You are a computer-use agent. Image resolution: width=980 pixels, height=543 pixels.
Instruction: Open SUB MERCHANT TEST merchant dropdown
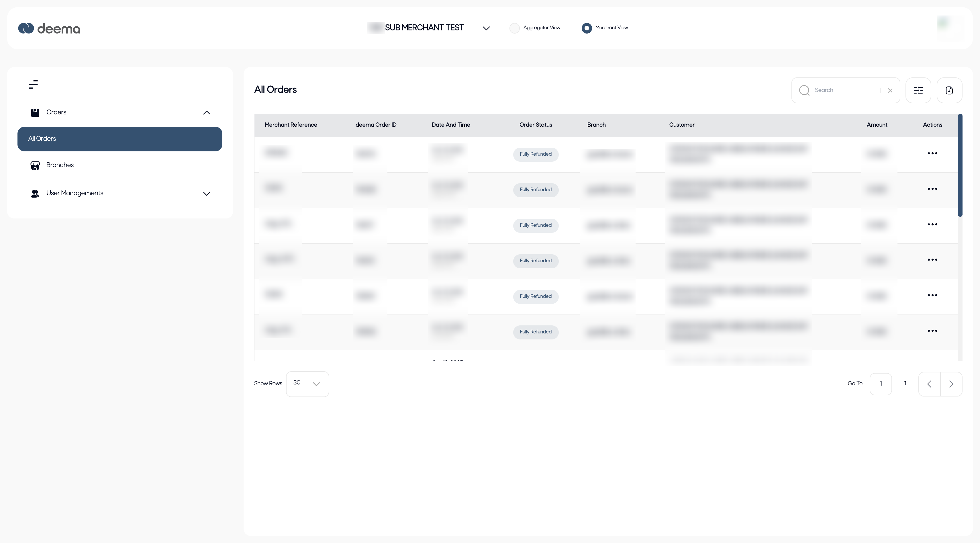(x=486, y=28)
